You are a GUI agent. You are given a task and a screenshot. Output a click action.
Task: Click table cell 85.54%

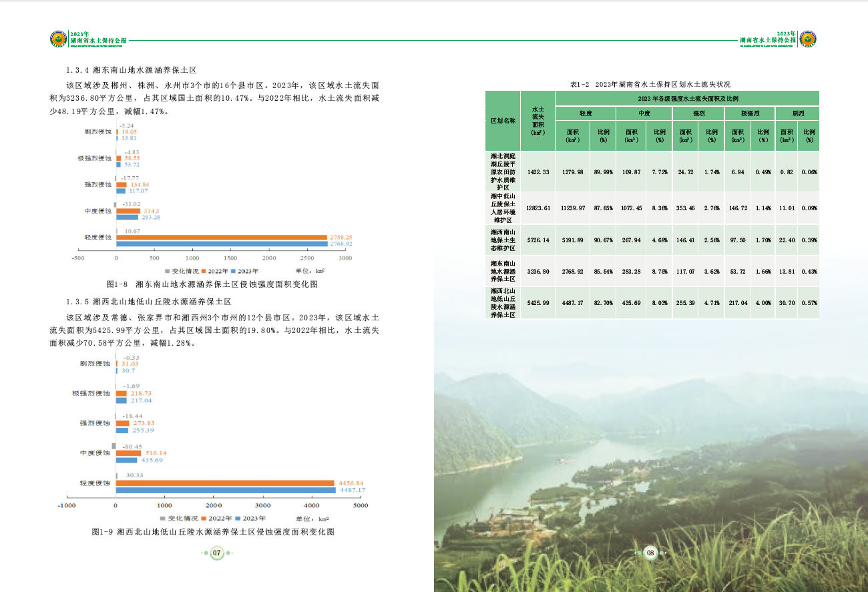[x=604, y=272]
